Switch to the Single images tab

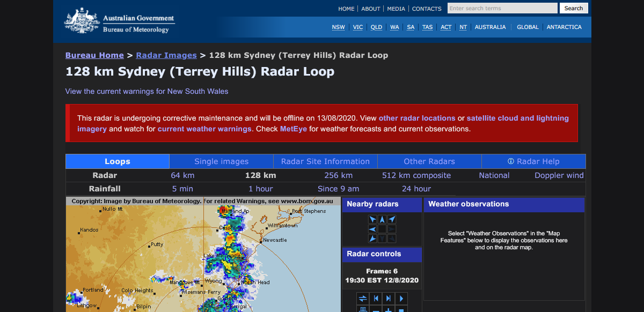tap(221, 161)
